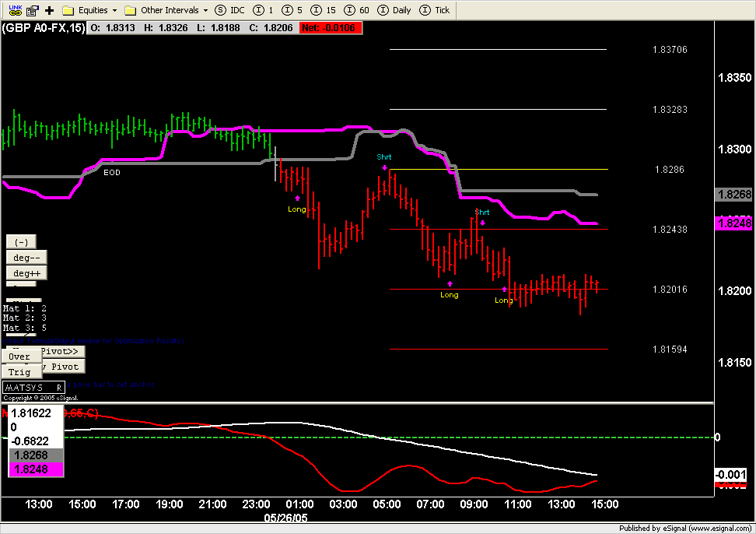Switch to the 15 minute interval

click(323, 10)
